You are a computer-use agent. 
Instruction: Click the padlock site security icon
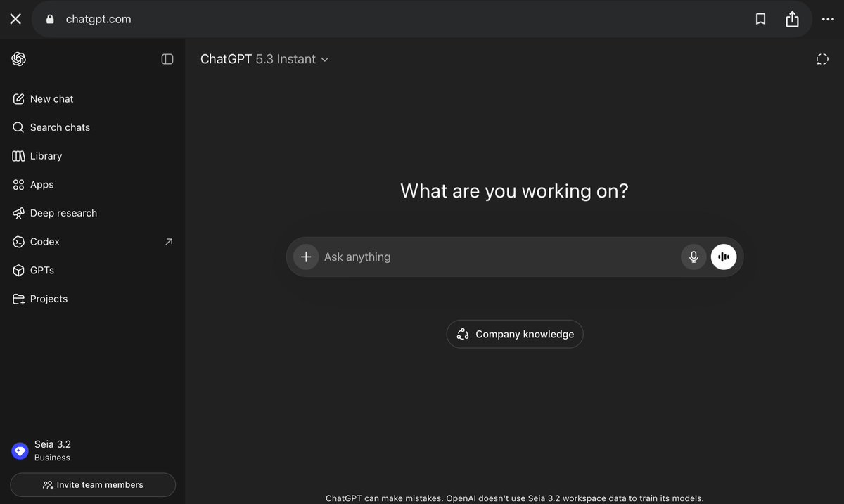tap(50, 19)
